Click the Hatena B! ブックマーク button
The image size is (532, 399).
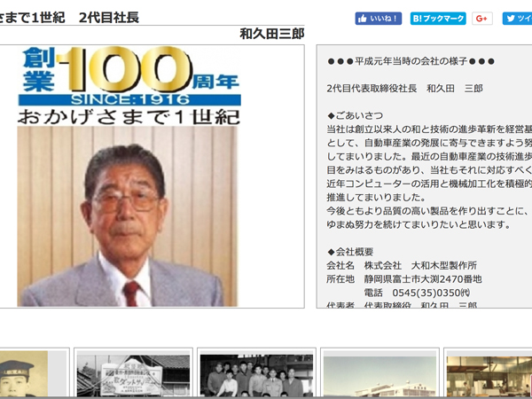438,19
